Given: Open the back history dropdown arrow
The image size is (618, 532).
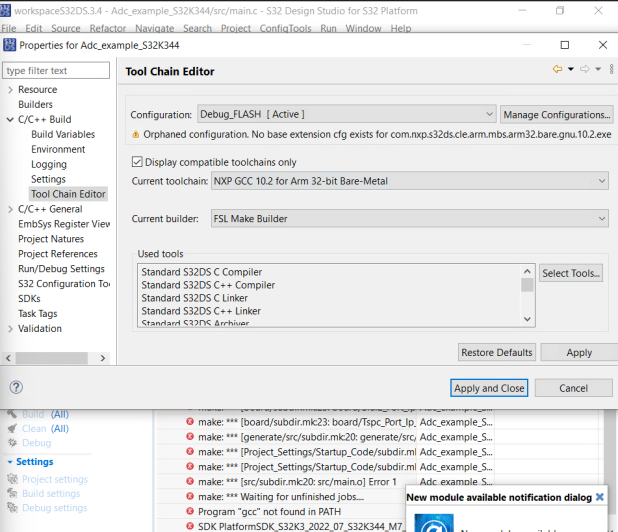Looking at the screenshot, I should [571, 69].
